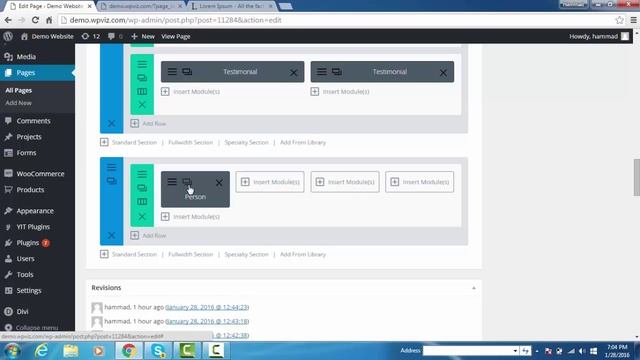
Task: Insert module under first Testimonial
Action: (191, 91)
